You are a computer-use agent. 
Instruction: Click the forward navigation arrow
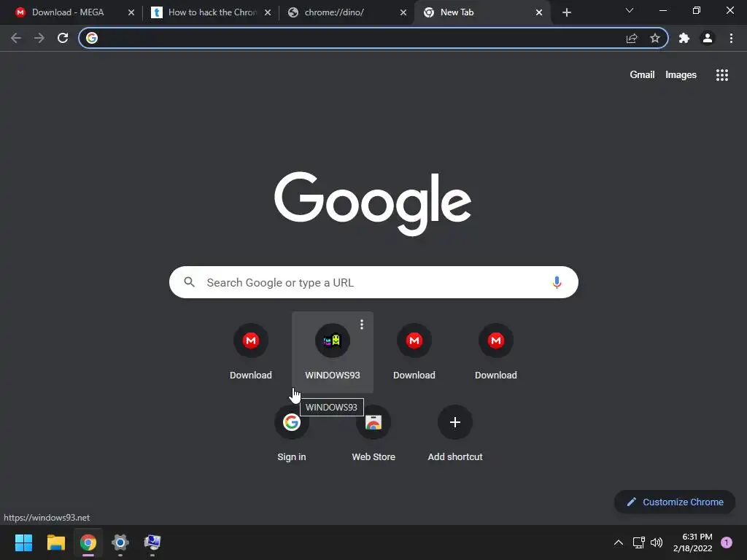39,38
